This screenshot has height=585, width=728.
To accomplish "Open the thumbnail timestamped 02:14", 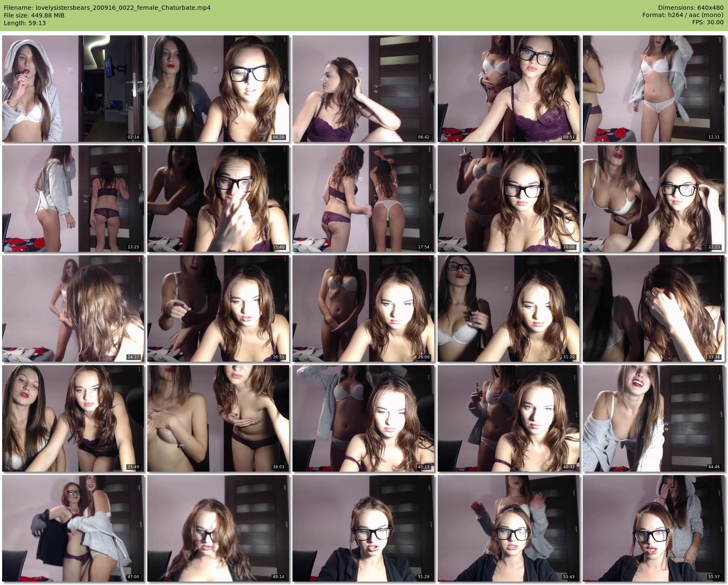I will 73,89.
